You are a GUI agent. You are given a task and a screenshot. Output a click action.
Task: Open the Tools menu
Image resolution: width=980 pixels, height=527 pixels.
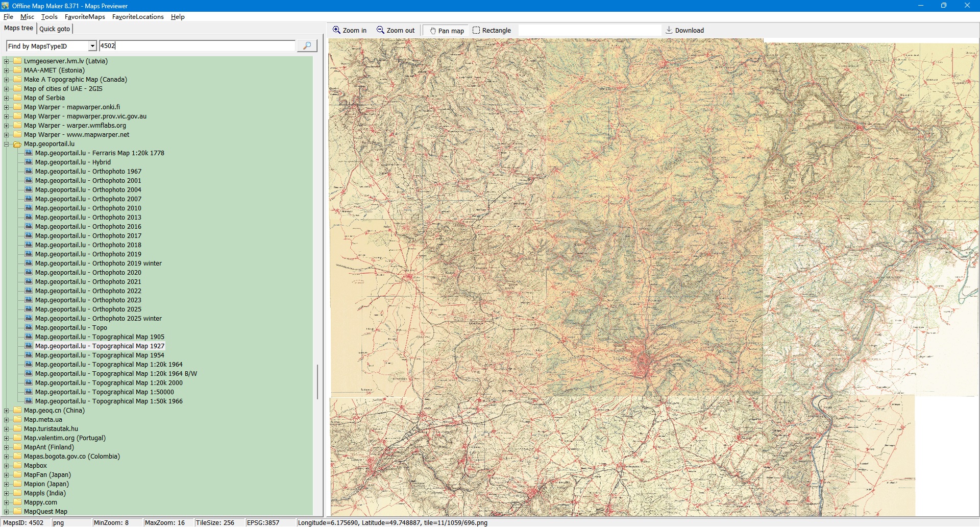(50, 17)
